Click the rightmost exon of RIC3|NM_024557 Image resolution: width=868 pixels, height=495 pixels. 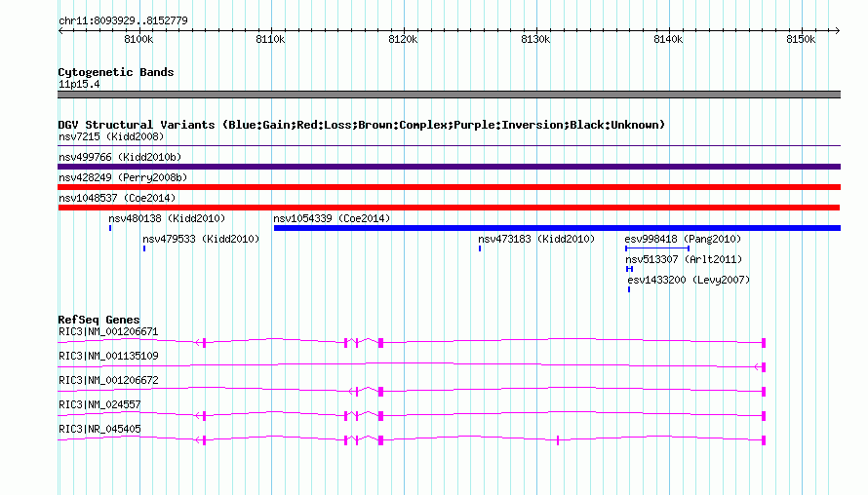(764, 416)
